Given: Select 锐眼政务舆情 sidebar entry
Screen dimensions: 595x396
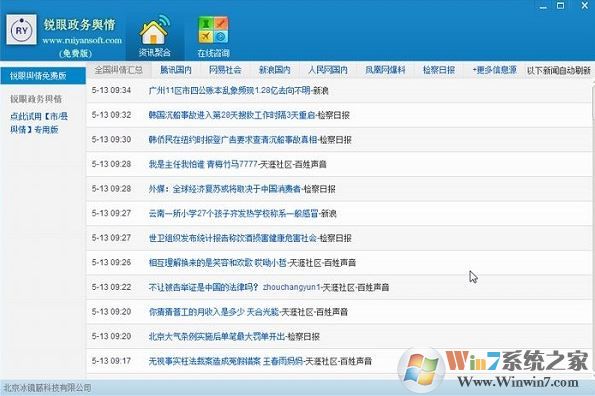Looking at the screenshot, I should pos(36,99).
